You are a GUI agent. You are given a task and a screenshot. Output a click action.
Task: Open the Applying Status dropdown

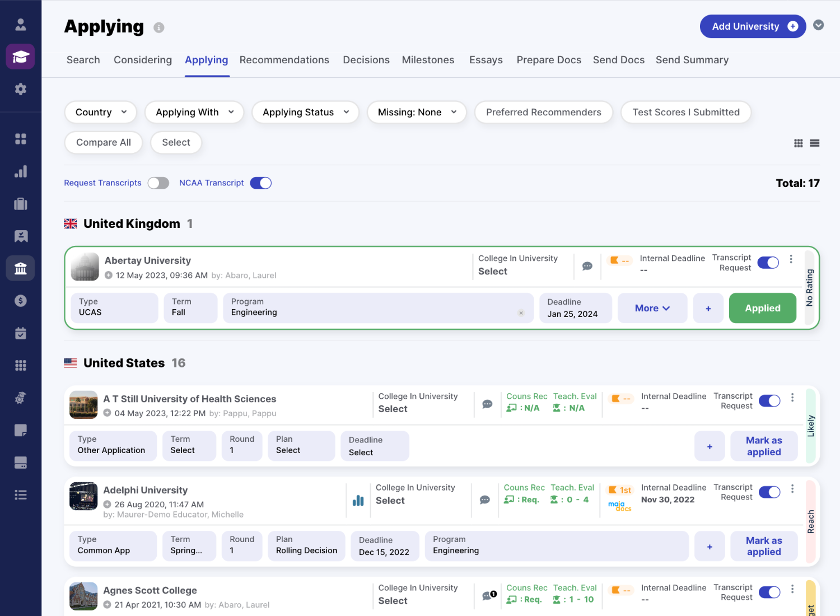(x=305, y=112)
